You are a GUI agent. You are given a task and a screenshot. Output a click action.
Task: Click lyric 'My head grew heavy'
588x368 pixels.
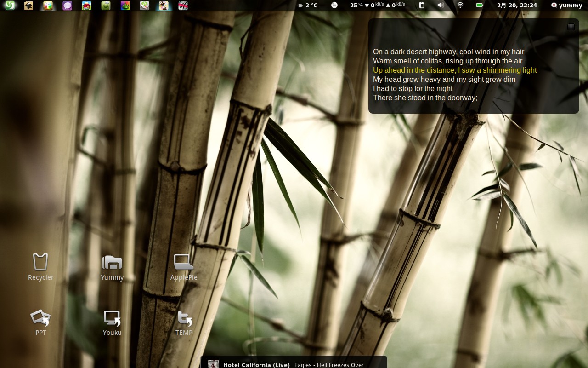click(x=444, y=79)
